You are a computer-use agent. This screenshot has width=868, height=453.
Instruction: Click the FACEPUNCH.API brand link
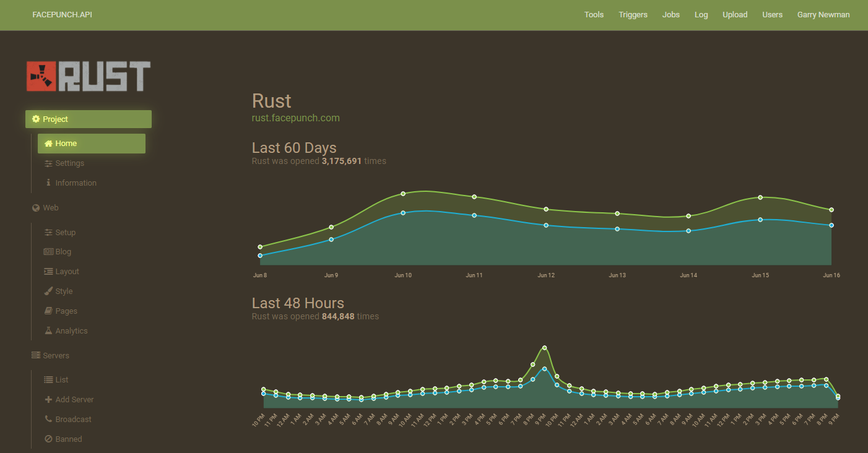click(x=63, y=15)
